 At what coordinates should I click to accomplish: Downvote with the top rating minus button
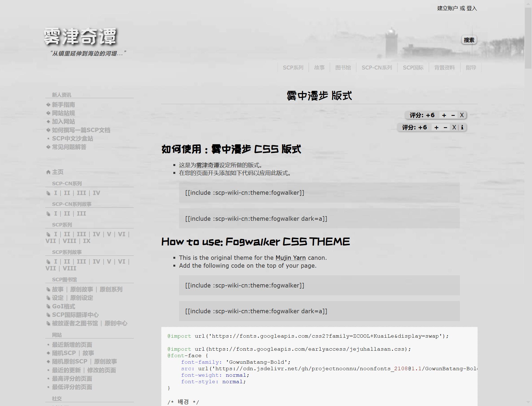pyautogui.click(x=453, y=115)
